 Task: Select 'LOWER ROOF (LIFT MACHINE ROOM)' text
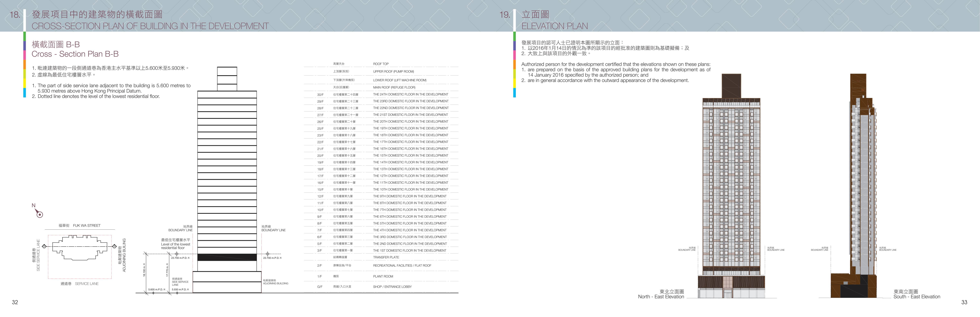[400, 80]
